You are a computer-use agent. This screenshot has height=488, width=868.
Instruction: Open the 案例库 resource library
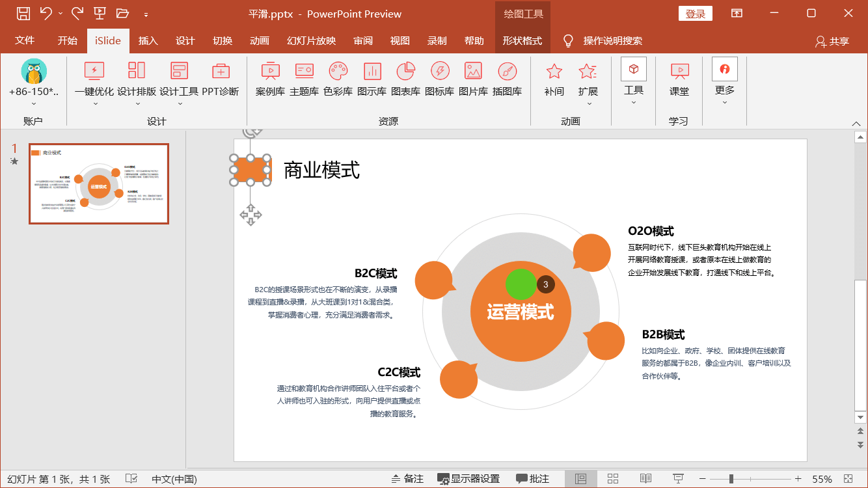click(x=270, y=79)
